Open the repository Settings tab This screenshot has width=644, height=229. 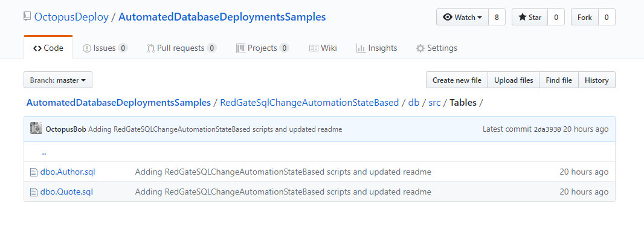pos(437,48)
